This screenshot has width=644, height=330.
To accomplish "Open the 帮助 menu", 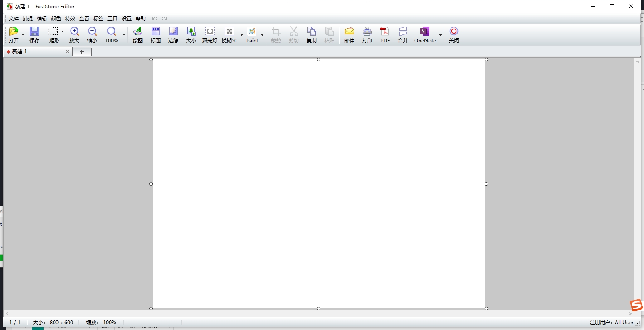I will 141,19.
